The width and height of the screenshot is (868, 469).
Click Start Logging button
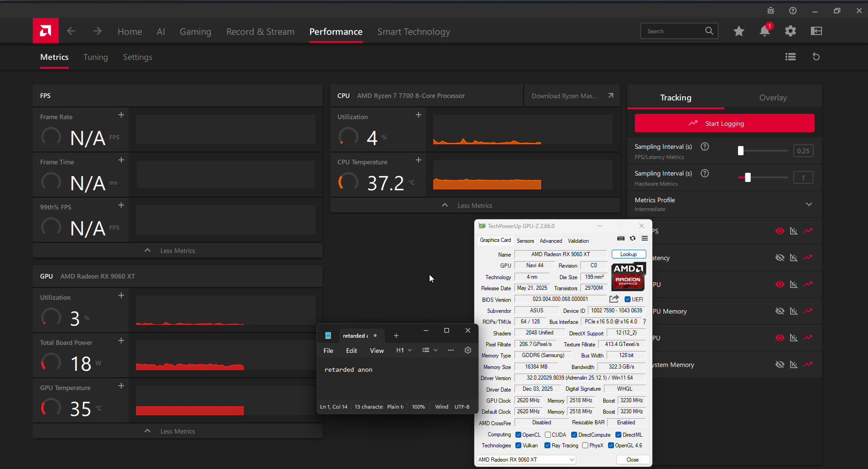[724, 123]
